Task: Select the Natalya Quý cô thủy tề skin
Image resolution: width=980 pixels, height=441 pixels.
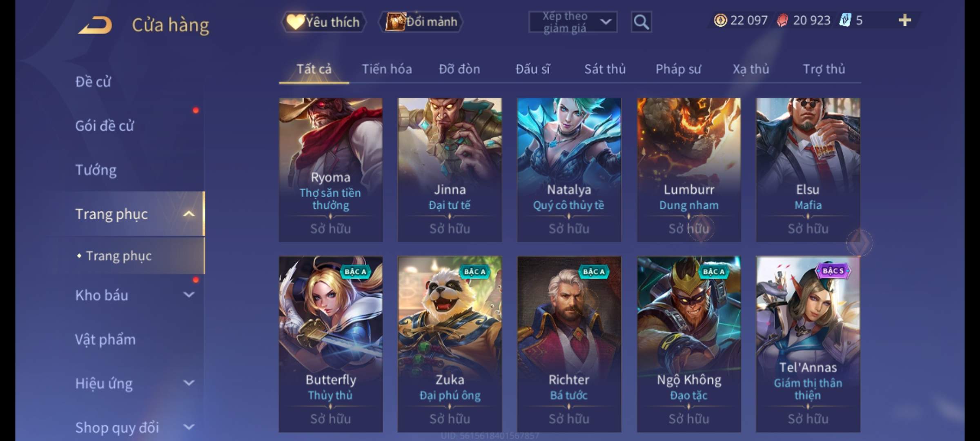Action: click(x=569, y=169)
